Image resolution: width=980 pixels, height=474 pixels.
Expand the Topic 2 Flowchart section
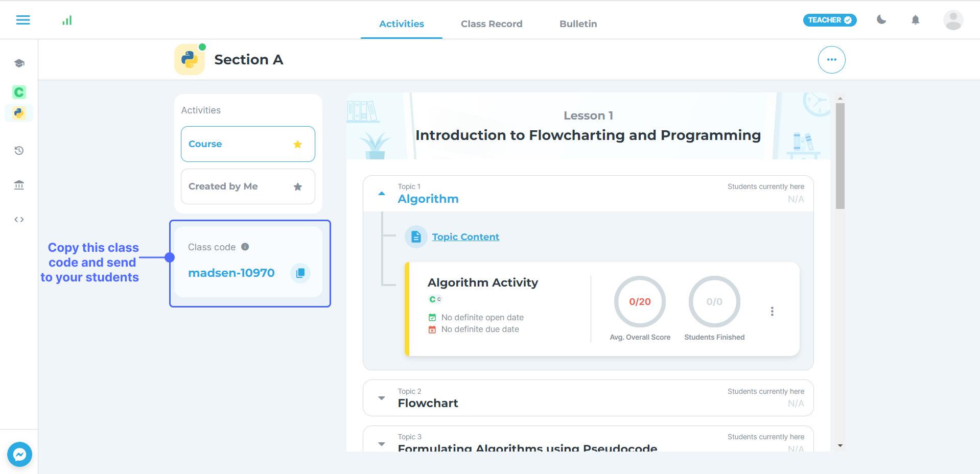(x=382, y=398)
